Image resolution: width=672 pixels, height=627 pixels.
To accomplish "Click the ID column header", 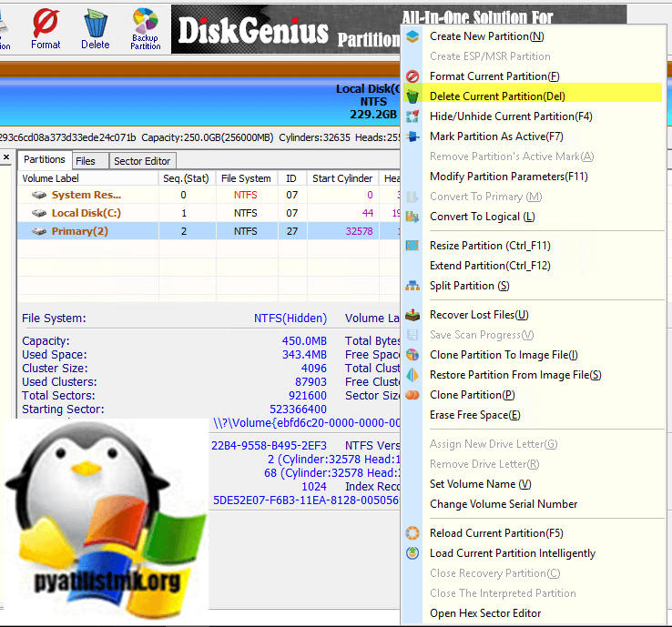I will (x=292, y=178).
